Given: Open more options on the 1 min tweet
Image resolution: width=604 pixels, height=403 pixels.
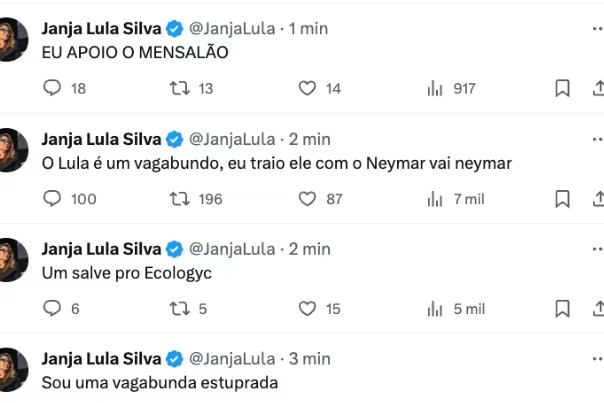Looking at the screenshot, I should (x=598, y=29).
